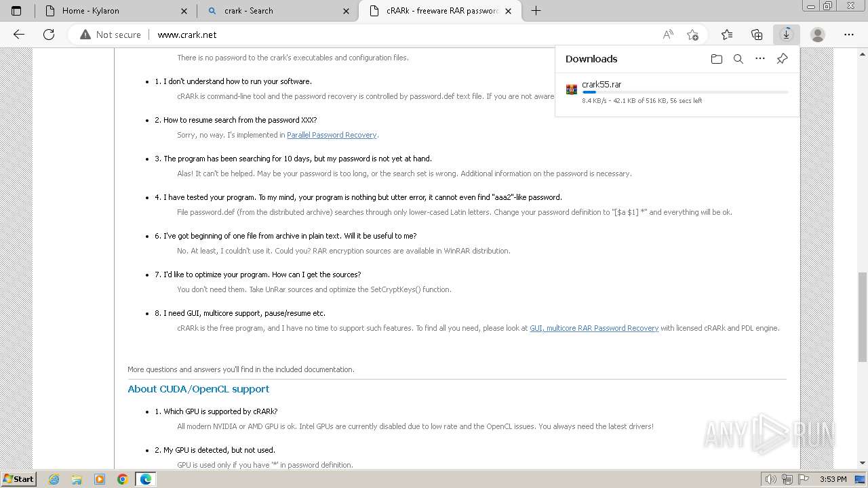
Task: Open the Favorites list
Action: tap(727, 35)
